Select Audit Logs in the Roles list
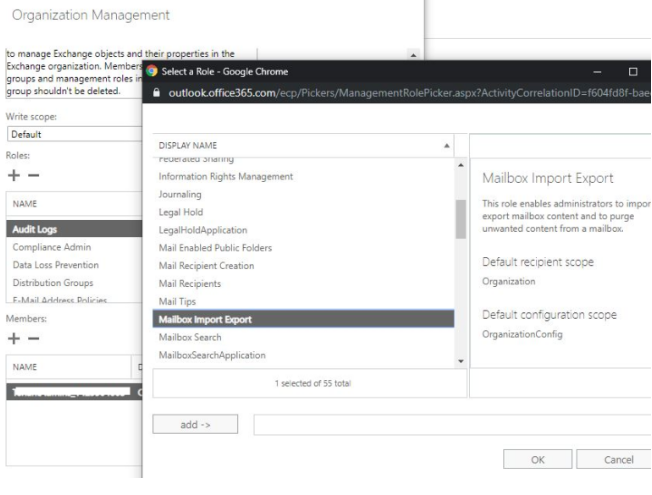652x495 pixels. pyautogui.click(x=74, y=229)
